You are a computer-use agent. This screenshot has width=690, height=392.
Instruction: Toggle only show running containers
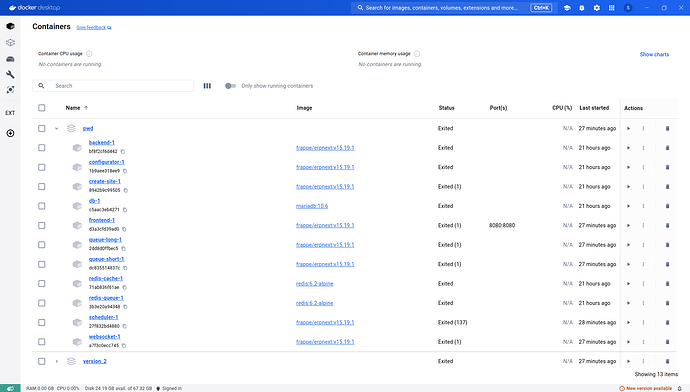point(231,86)
